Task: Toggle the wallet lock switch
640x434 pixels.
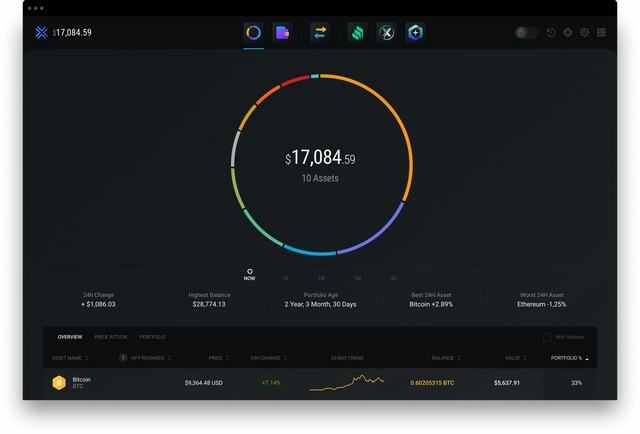Action: (527, 33)
